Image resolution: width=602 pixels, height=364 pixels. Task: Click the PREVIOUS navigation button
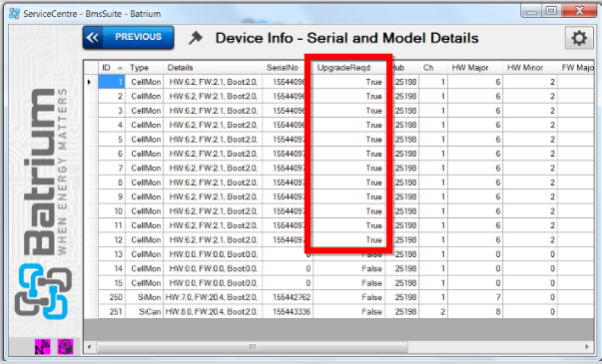click(128, 37)
